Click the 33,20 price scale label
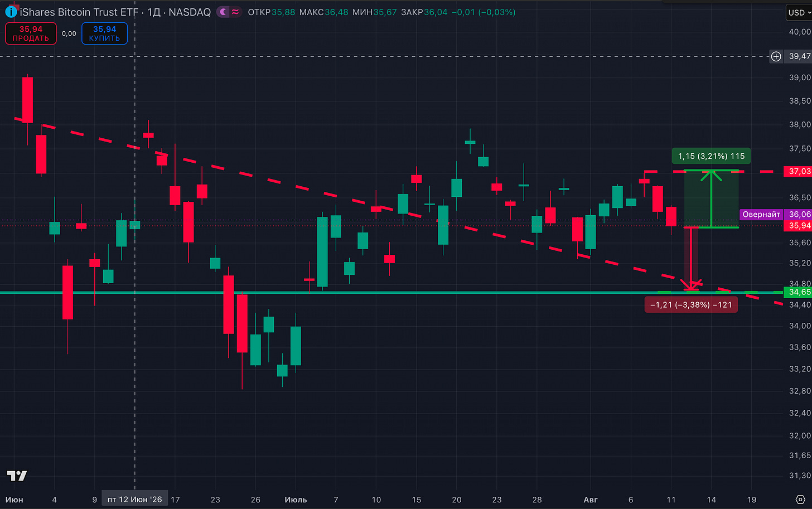The image size is (812, 509). pos(800,369)
